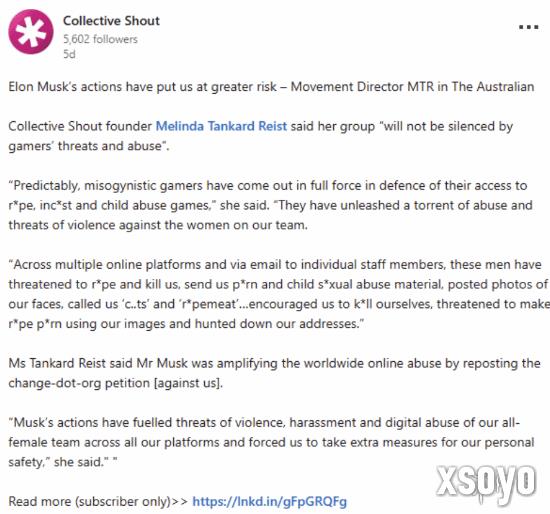Open the Melinda Tankard Reist profile link

pos(221,126)
